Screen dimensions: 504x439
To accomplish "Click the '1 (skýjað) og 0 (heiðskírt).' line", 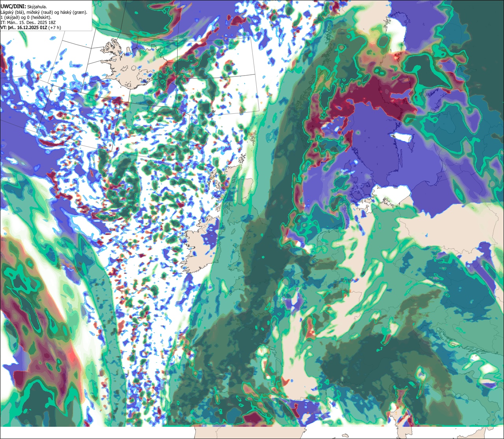I will point(26,17).
